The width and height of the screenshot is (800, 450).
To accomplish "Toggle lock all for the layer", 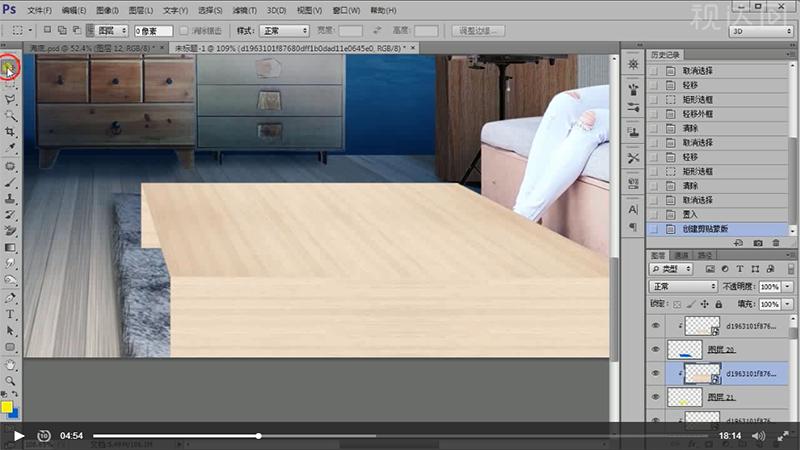I will click(718, 304).
